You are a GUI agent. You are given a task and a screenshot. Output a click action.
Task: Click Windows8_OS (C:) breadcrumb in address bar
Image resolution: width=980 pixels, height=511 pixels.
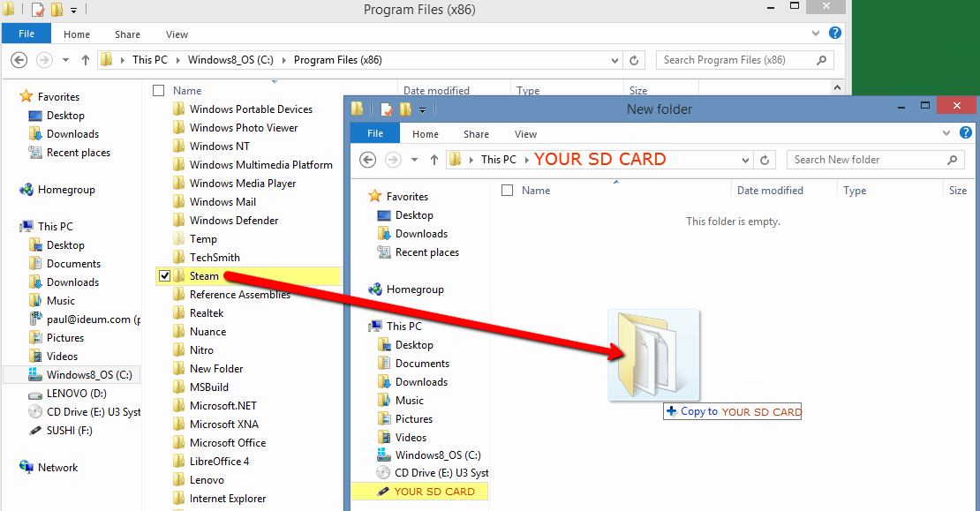[x=230, y=60]
